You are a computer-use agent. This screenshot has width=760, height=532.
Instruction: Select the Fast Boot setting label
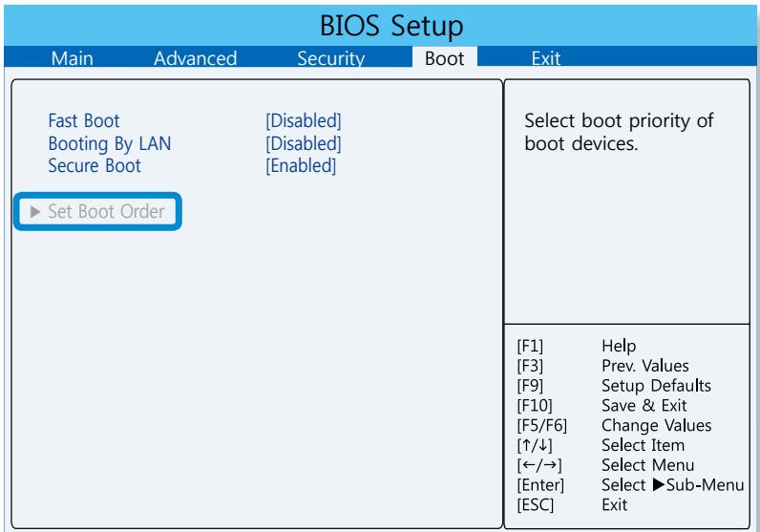coord(84,122)
